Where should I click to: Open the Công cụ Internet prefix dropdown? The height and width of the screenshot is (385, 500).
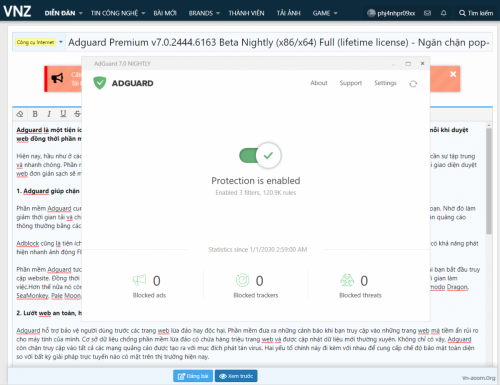(x=39, y=42)
